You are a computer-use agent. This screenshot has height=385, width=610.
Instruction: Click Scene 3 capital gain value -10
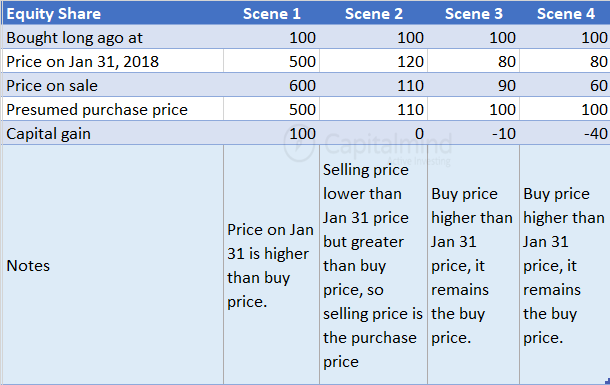tap(473, 133)
